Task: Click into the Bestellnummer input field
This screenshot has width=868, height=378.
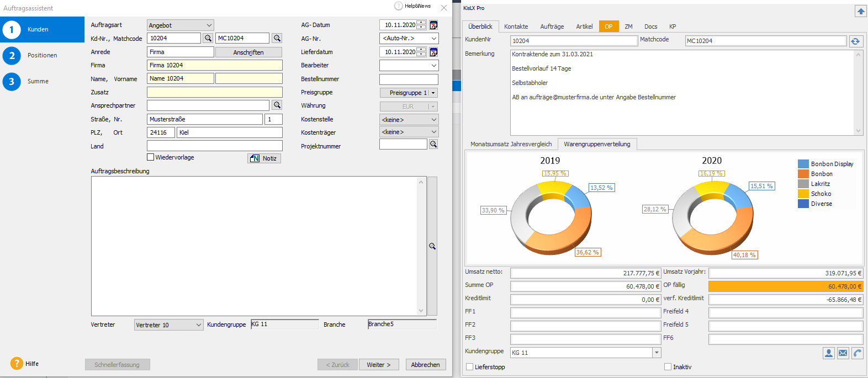Action: click(x=409, y=79)
